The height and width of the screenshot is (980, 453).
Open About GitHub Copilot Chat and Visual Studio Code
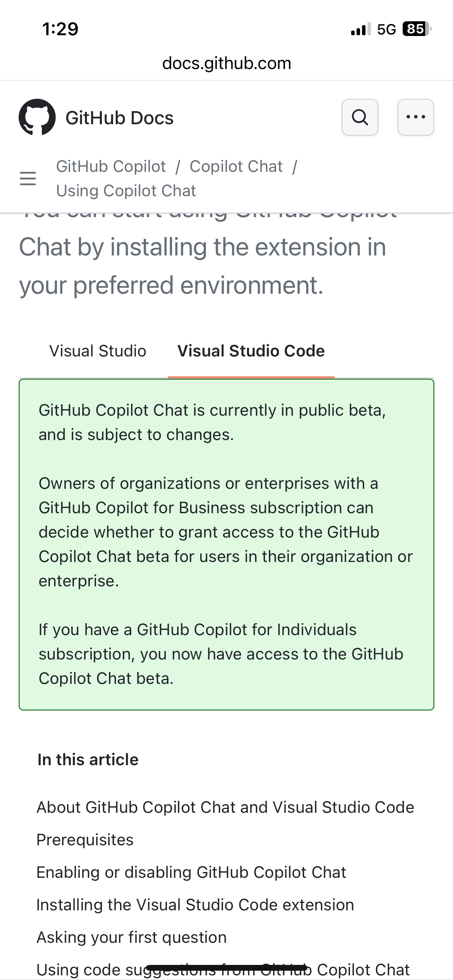225,807
